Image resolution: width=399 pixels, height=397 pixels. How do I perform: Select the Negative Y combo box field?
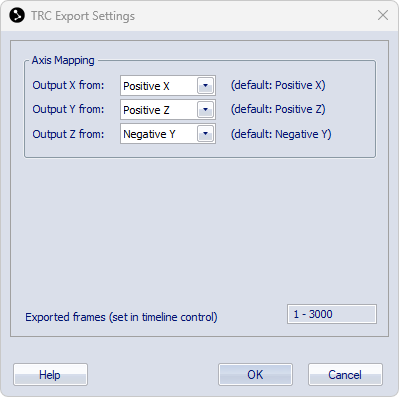click(x=168, y=134)
